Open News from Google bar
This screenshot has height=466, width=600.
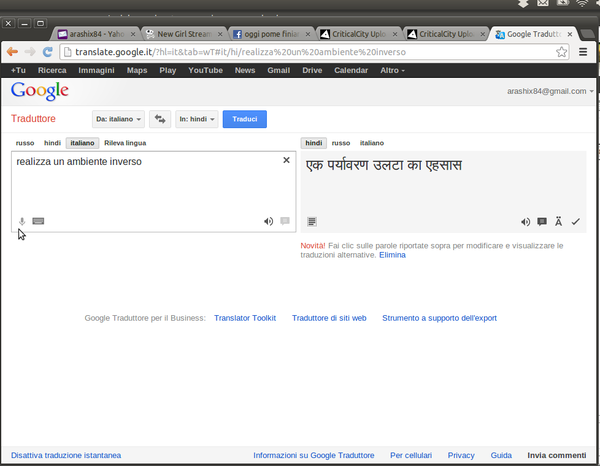245,70
